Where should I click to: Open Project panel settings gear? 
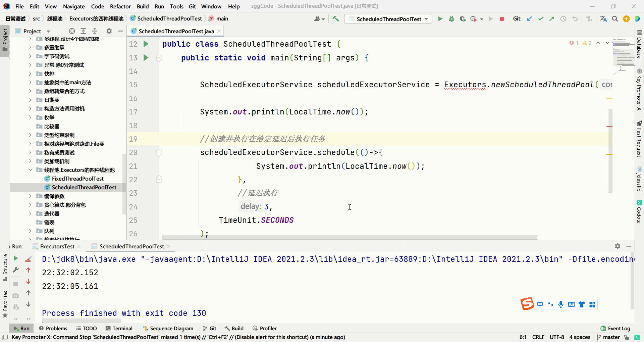109,31
